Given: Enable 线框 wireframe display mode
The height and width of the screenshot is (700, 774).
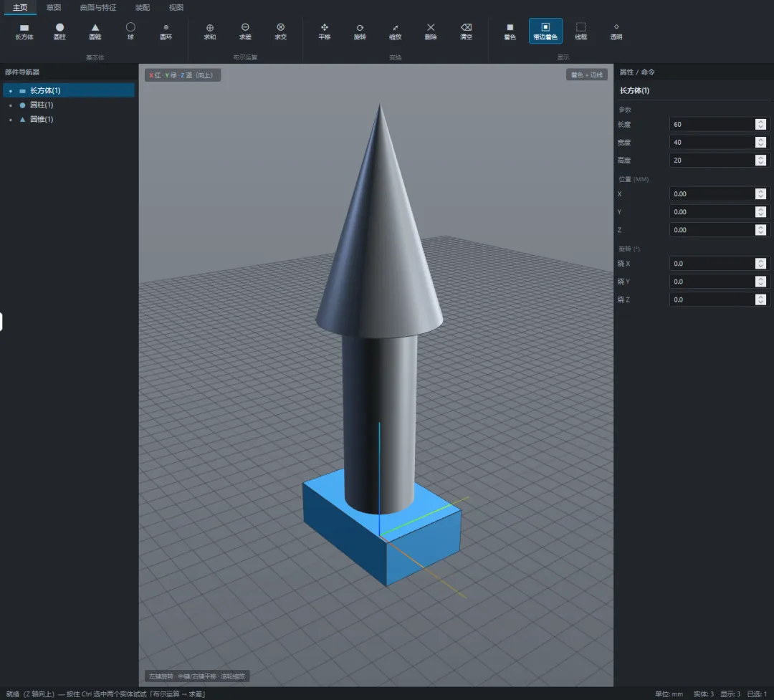Looking at the screenshot, I should click(581, 31).
